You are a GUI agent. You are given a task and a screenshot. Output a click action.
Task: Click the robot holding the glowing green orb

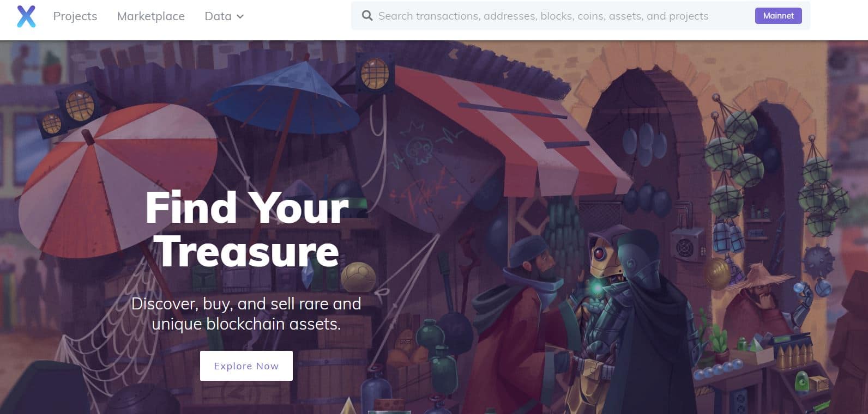click(604, 294)
